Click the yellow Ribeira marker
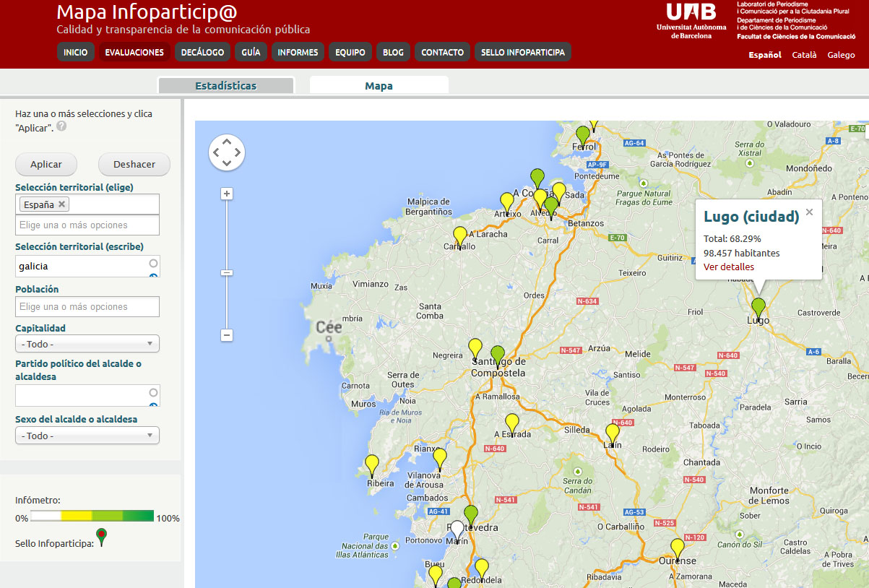The image size is (869, 588). (x=372, y=465)
